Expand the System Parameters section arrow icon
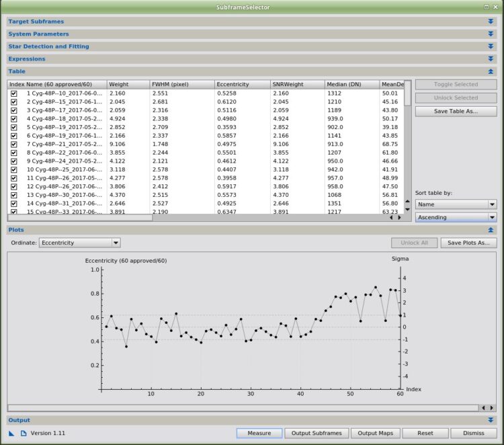The width and height of the screenshot is (504, 445). pos(491,34)
